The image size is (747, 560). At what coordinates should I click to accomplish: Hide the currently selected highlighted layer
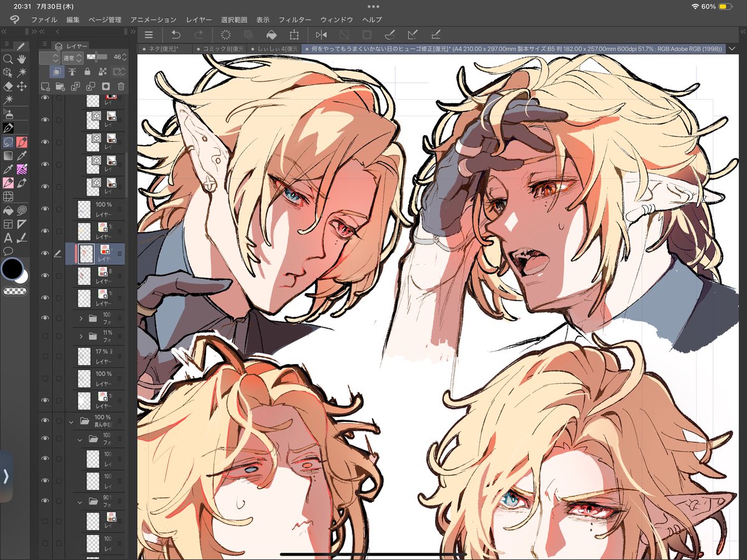coord(45,253)
